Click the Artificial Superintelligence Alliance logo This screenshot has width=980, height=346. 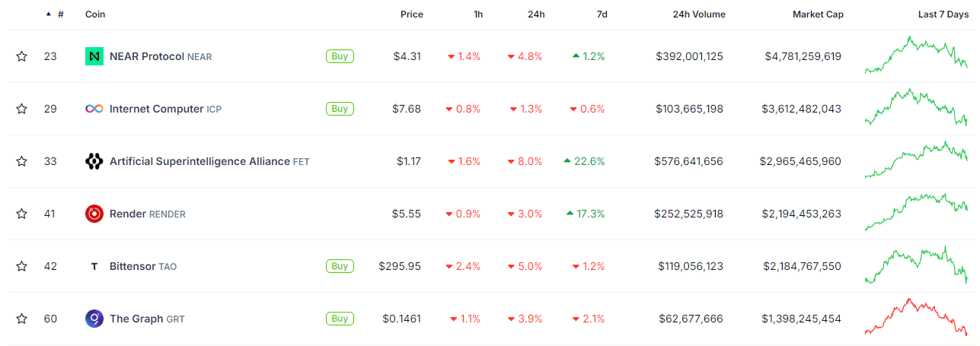click(94, 161)
